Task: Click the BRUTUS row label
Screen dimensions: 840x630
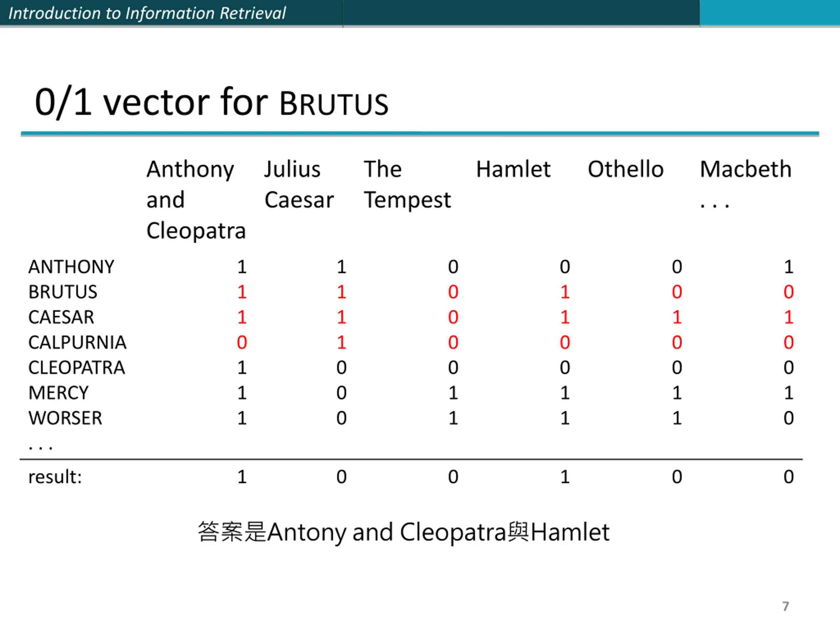Action: [63, 292]
